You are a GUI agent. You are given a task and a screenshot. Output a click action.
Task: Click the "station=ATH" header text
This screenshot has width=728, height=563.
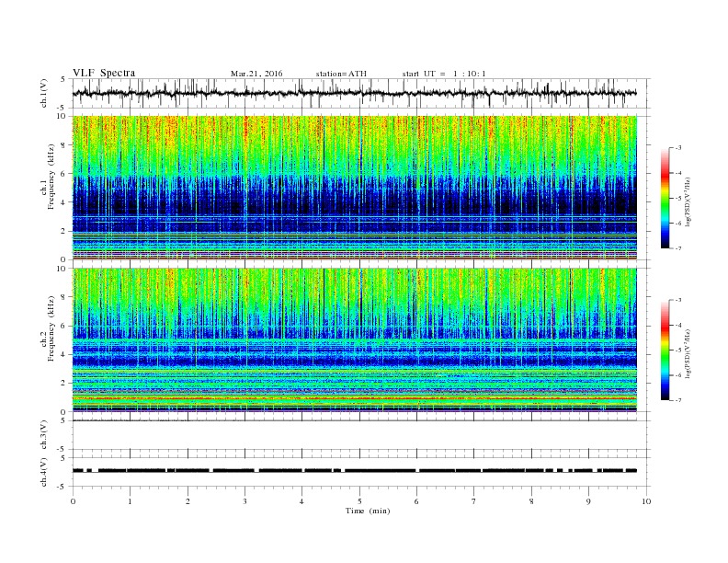pos(341,74)
